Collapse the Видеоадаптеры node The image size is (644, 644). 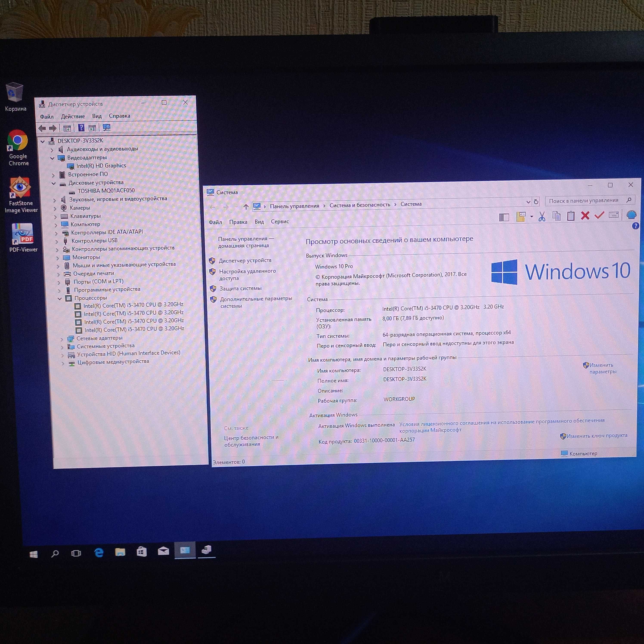(52, 158)
